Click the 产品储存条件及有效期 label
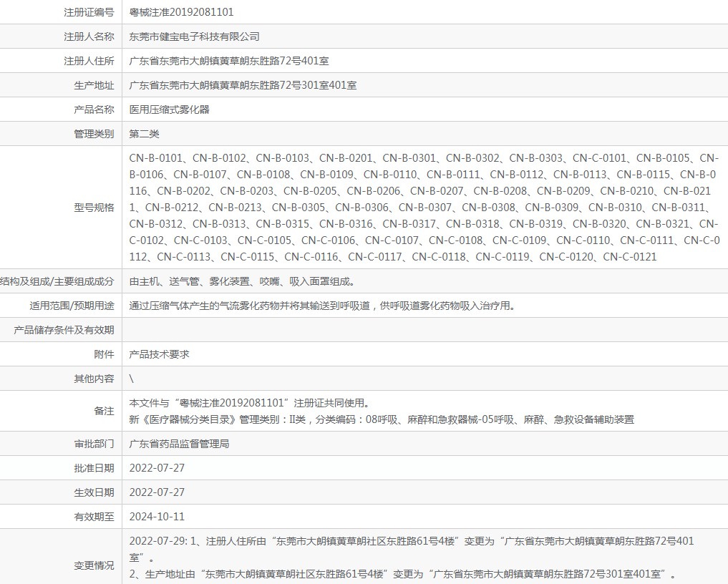 64,330
